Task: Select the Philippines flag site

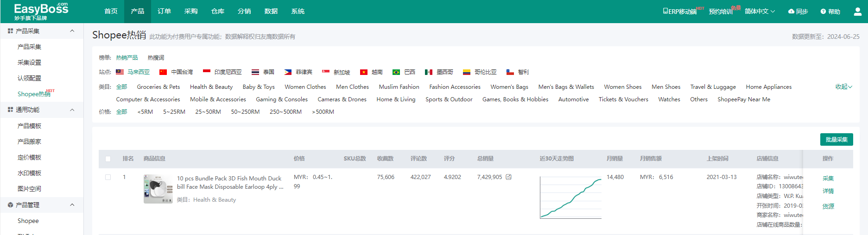Action: pyautogui.click(x=288, y=72)
